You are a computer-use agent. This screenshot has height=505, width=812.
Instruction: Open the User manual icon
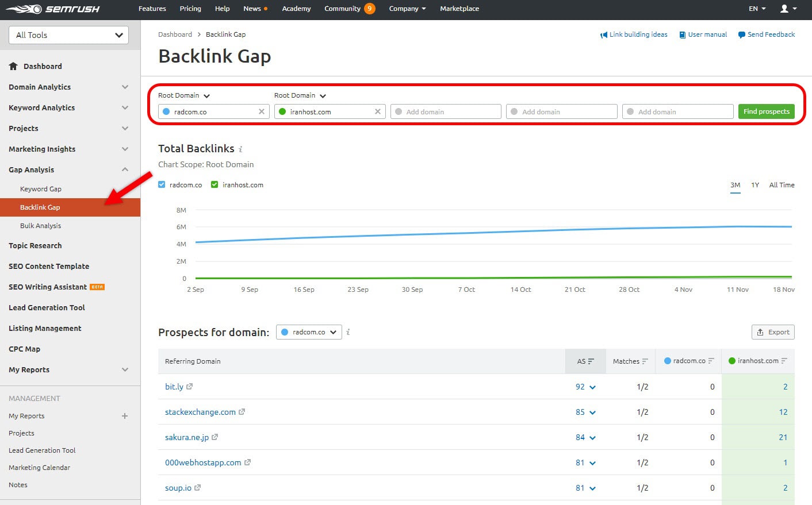click(x=681, y=34)
